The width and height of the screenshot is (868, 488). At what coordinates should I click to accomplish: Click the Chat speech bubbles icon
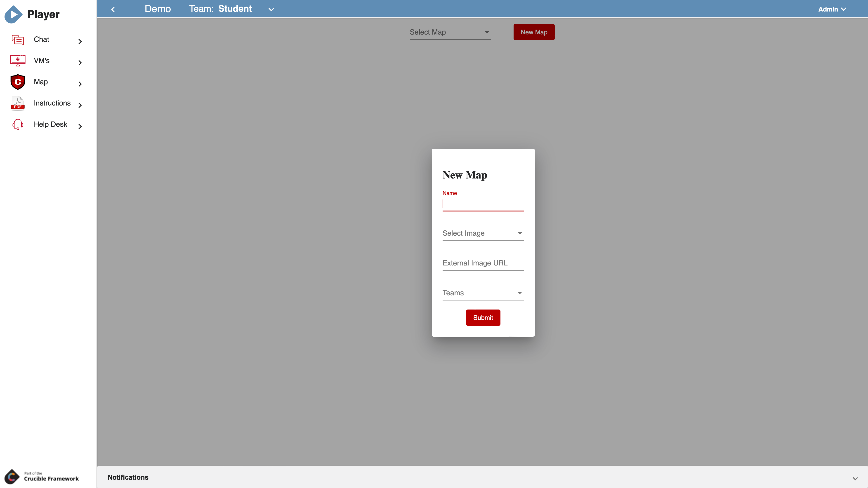[18, 40]
